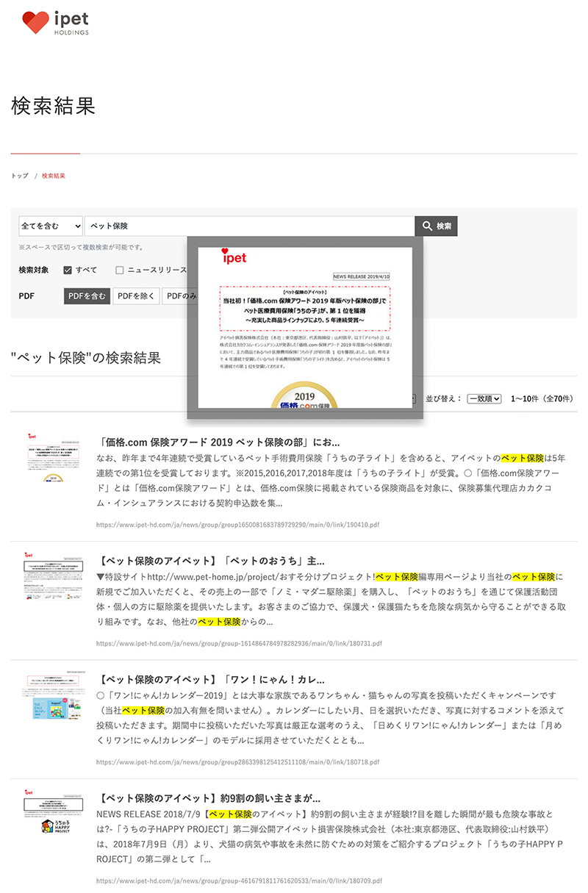The width and height of the screenshot is (588, 893).
Task: Click the 検索 search button
Action: [x=436, y=226]
